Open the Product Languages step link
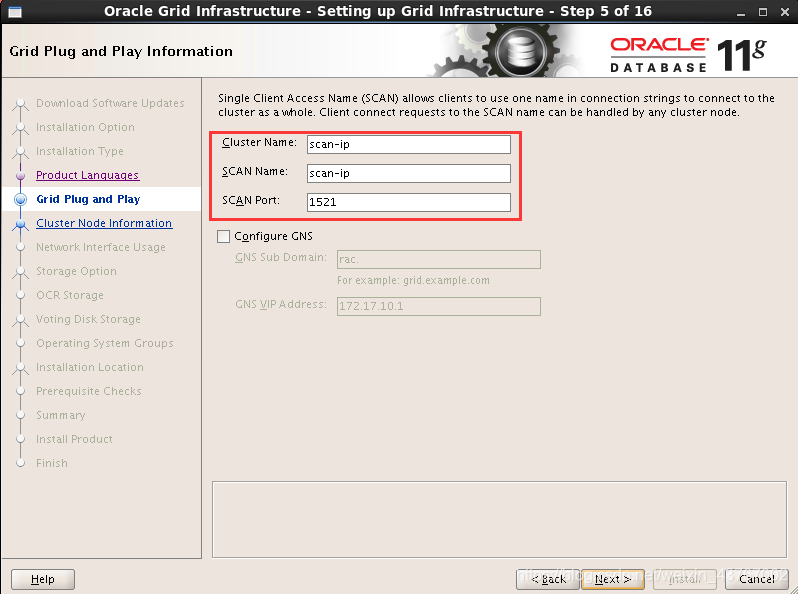Screen dimensions: 798x594 [88, 175]
